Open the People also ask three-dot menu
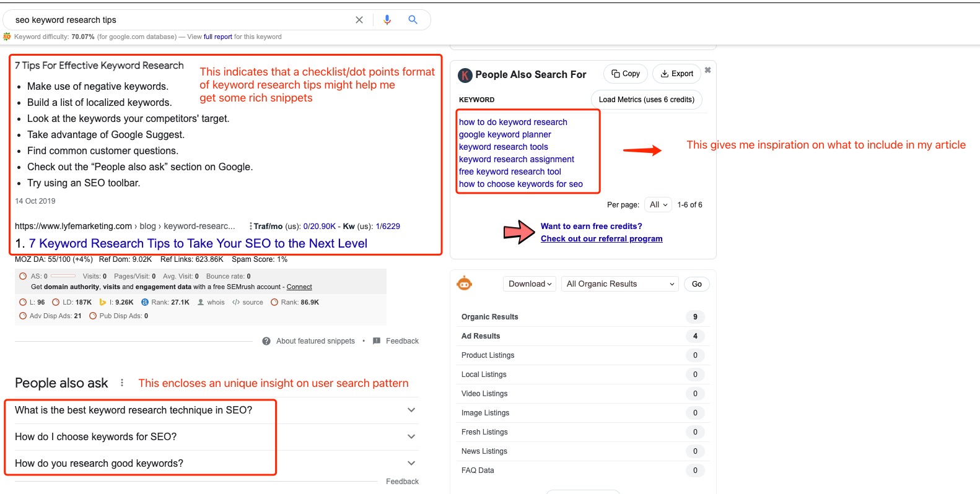980x494 pixels. (x=122, y=383)
